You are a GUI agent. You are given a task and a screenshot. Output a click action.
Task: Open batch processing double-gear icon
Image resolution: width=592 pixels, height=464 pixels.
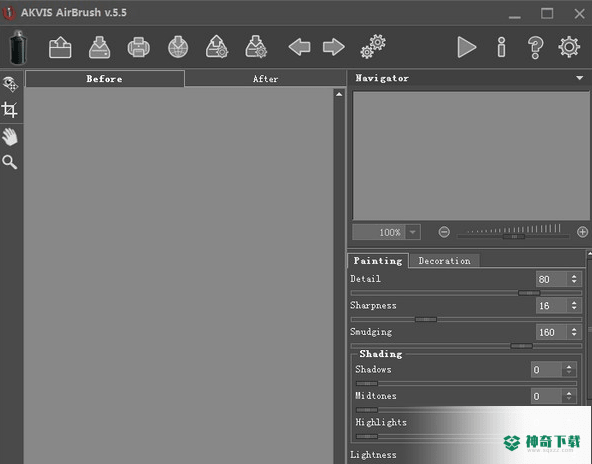[373, 47]
